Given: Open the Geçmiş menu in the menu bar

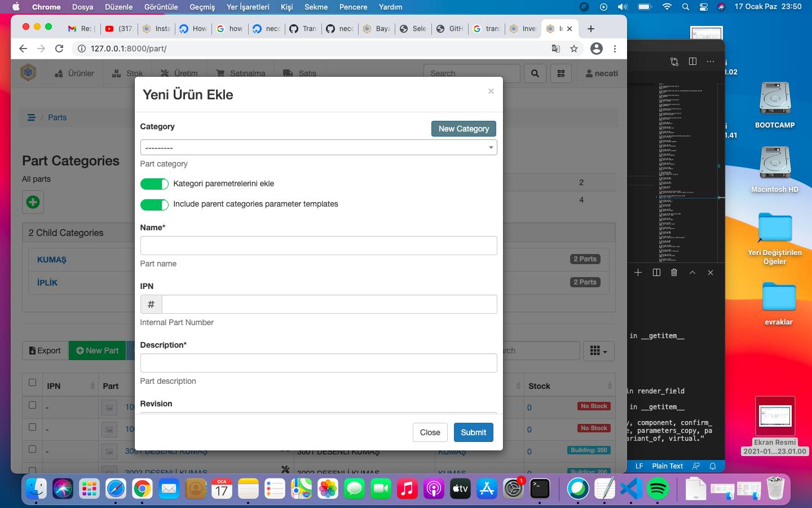Looking at the screenshot, I should click(201, 7).
